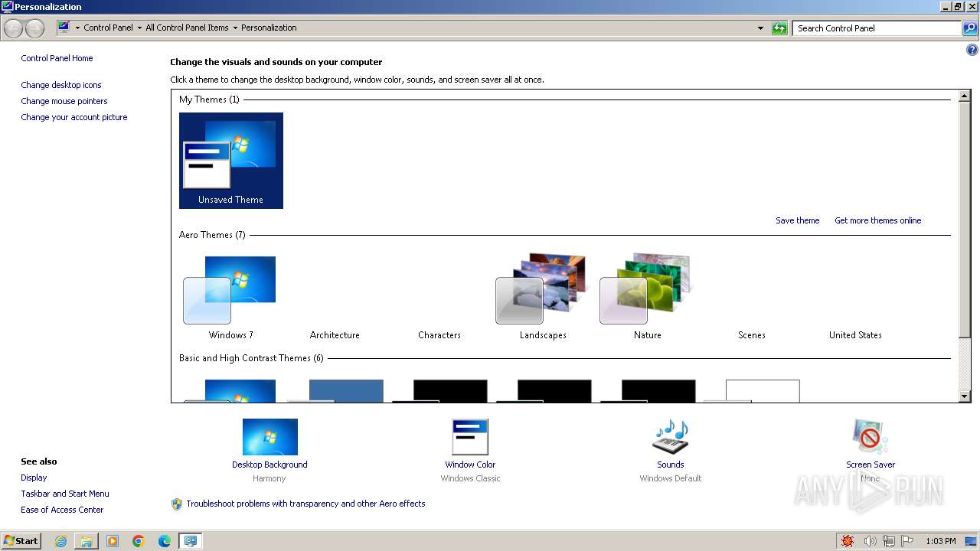Click Save theme link
This screenshot has width=980, height=551.
click(x=797, y=220)
